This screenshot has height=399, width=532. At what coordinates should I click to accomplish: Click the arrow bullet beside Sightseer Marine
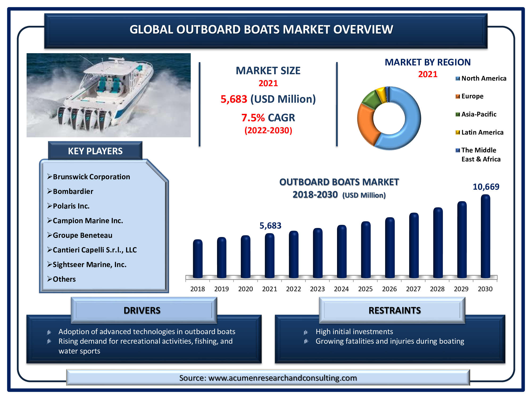point(49,264)
